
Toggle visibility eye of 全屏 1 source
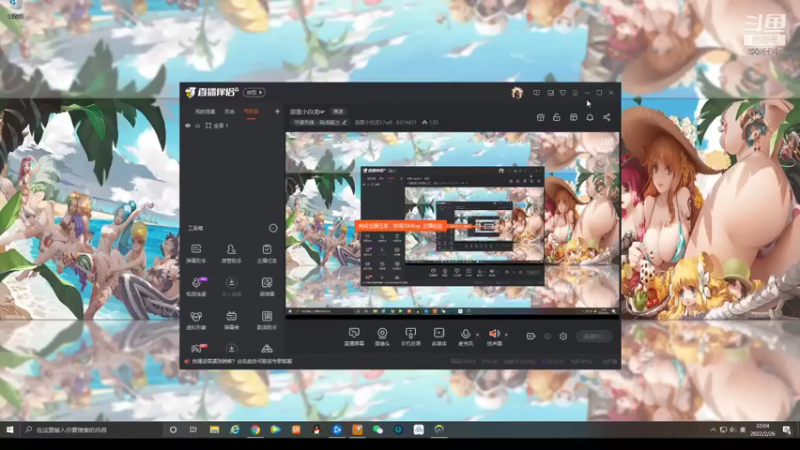(188, 126)
